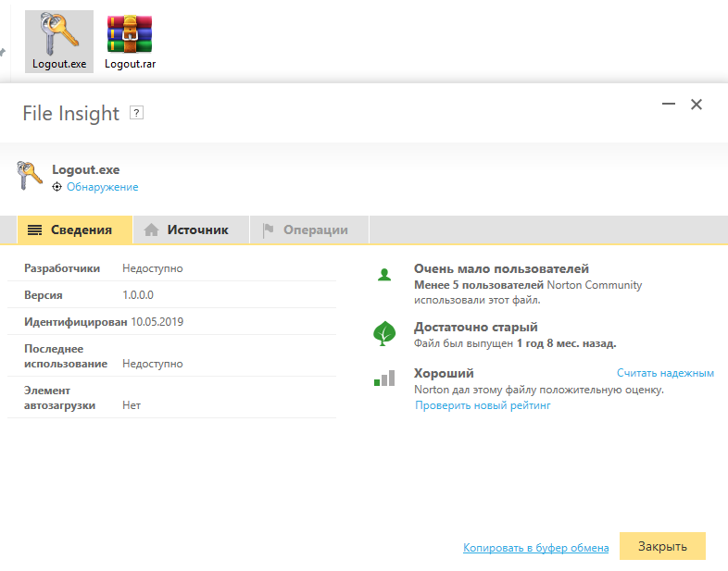This screenshot has width=728, height=571.
Task: Click the Очень мало пользователей heading
Action: tap(501, 268)
